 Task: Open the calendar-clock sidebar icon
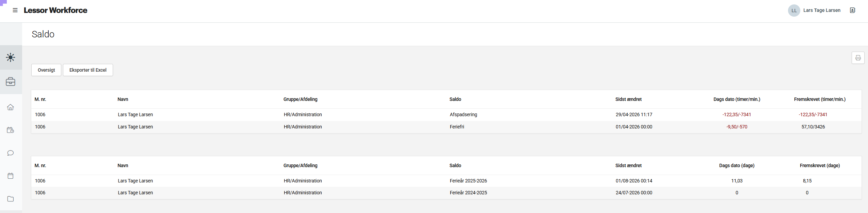pyautogui.click(x=11, y=130)
